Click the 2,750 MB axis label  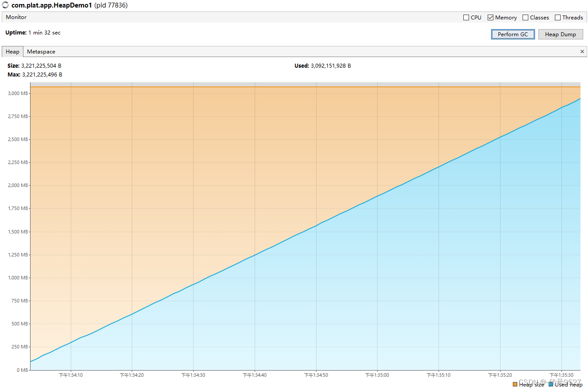pos(18,116)
